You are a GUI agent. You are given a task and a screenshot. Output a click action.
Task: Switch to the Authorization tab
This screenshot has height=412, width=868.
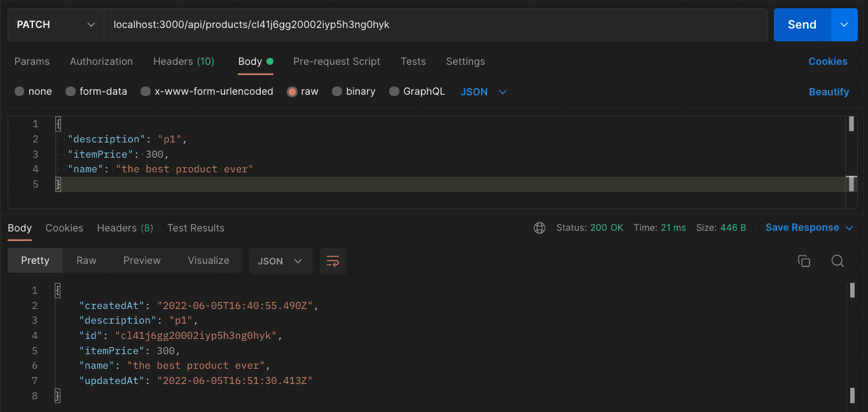[x=101, y=62]
